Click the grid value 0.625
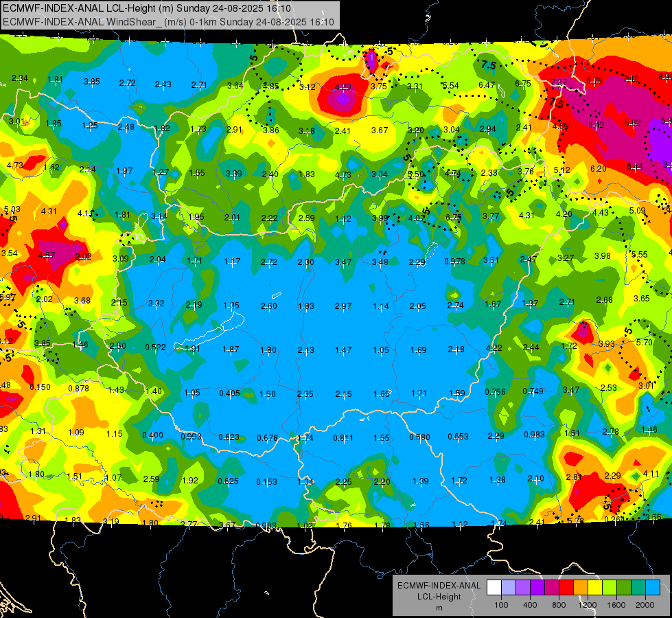 point(228,481)
